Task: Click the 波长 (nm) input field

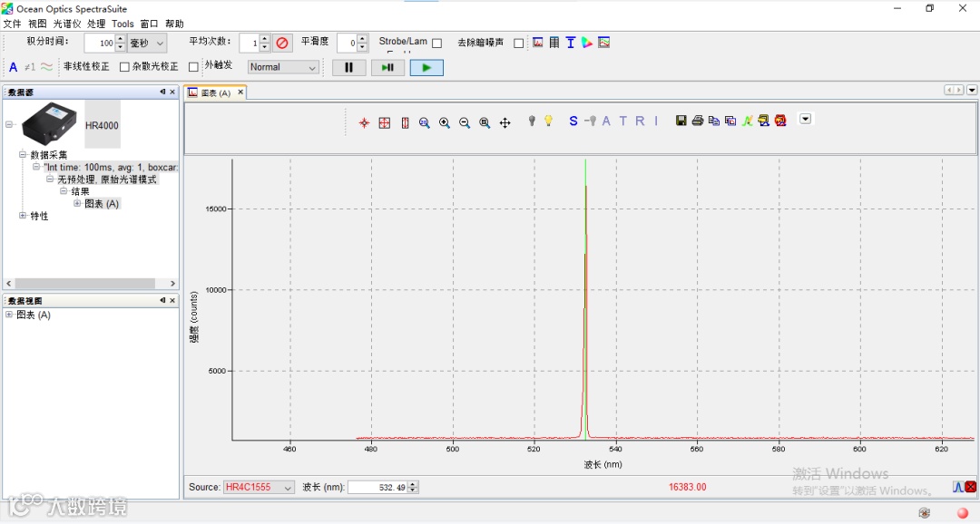Action: [x=377, y=487]
